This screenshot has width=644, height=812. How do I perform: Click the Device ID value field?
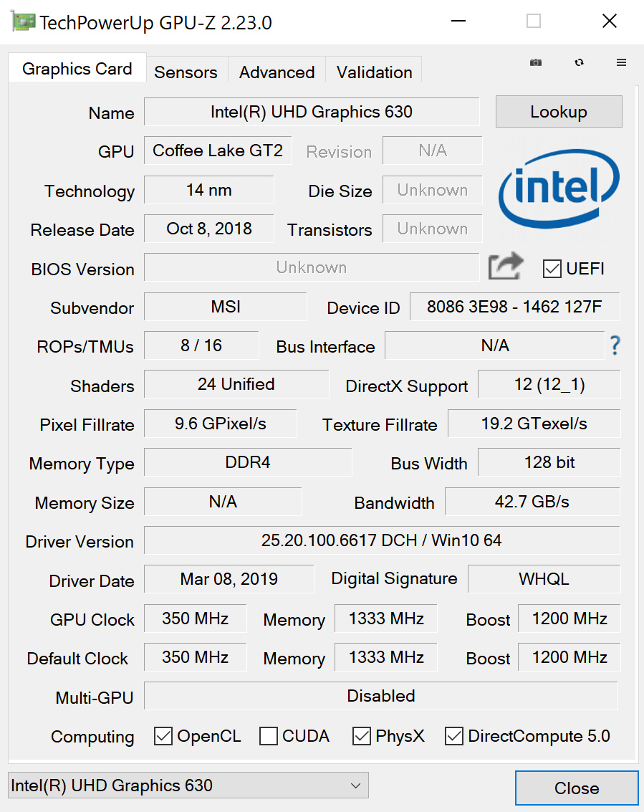tap(514, 307)
